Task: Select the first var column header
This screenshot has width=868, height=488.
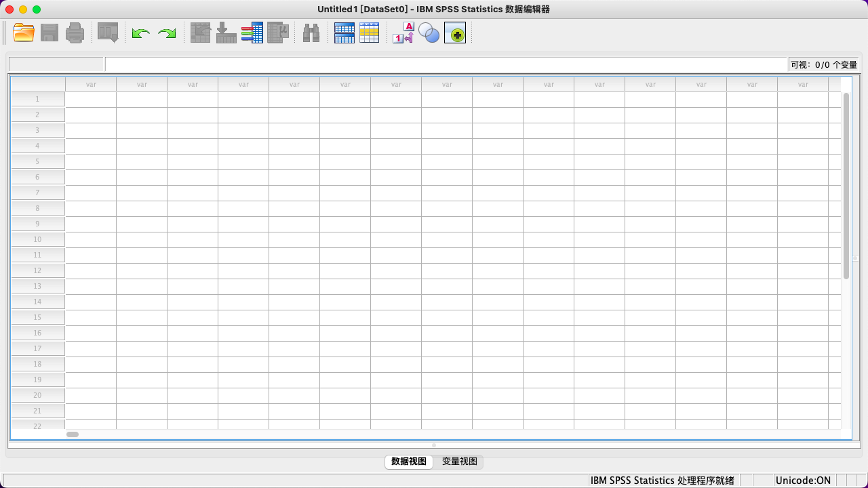Action: pyautogui.click(x=91, y=84)
